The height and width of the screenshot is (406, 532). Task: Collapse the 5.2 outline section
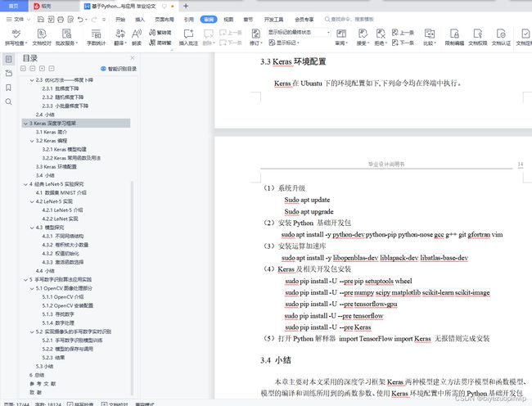click(32, 332)
